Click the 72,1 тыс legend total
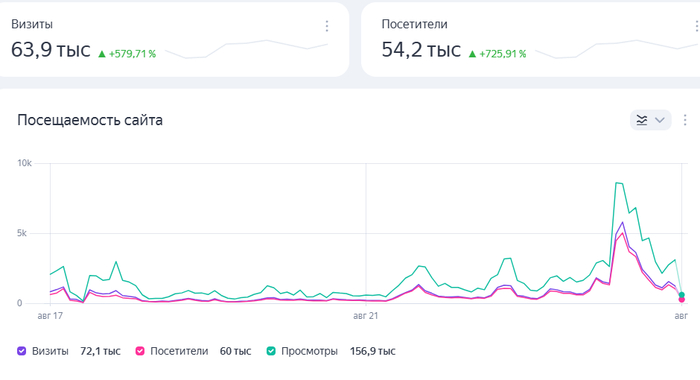The image size is (700, 380). pyautogui.click(x=100, y=351)
